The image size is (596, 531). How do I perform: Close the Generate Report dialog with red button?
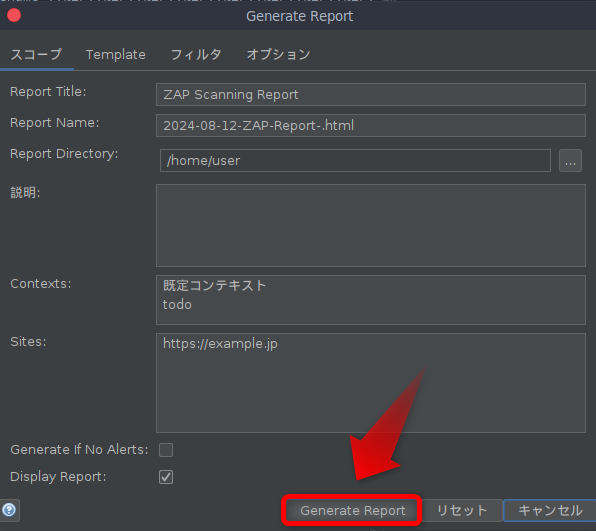click(x=14, y=15)
